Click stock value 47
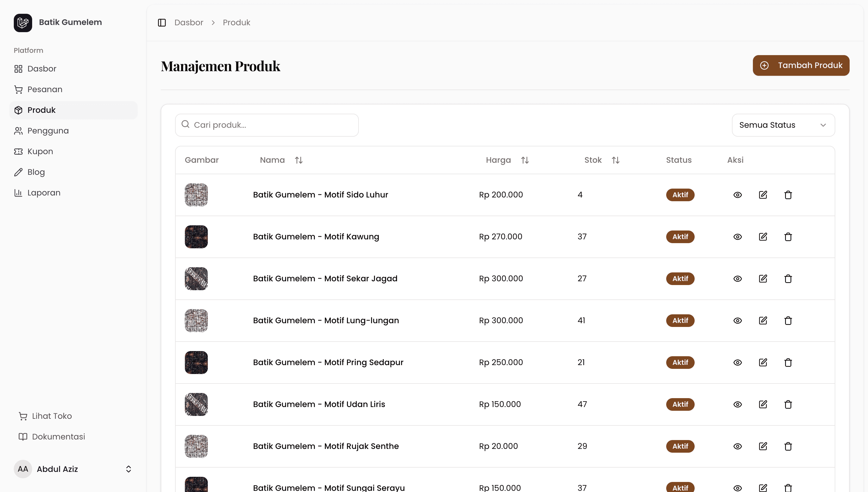The height and width of the screenshot is (492, 868). pyautogui.click(x=582, y=404)
